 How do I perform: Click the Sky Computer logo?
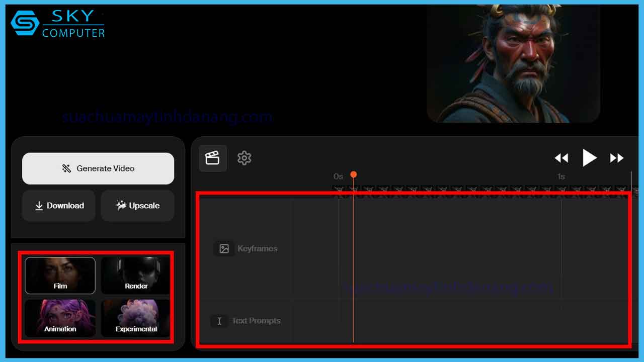coord(58,23)
